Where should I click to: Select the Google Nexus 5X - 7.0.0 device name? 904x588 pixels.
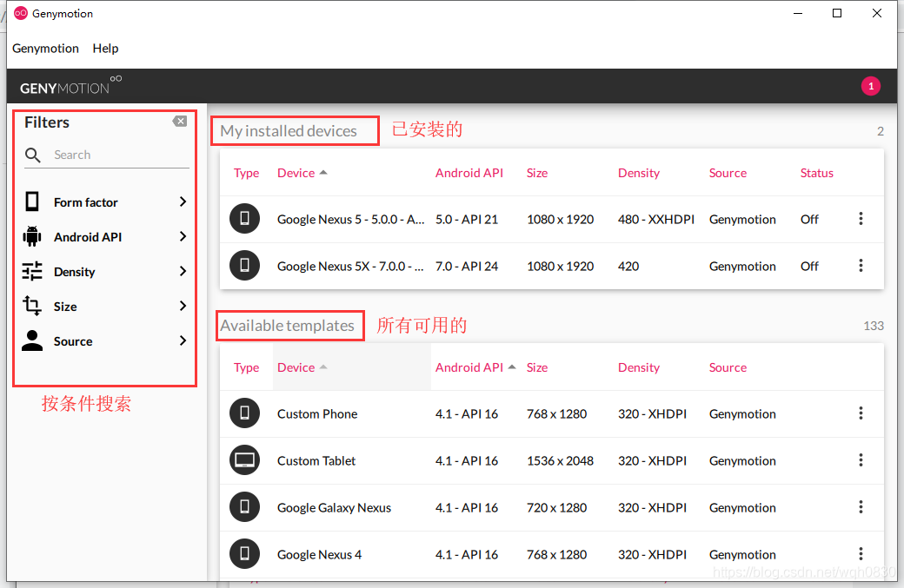(350, 267)
